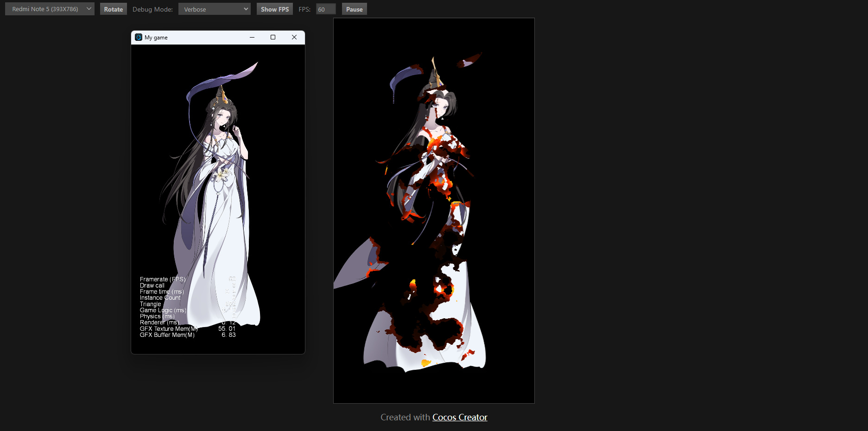
Task: Click the GFX Buffer Mem(M) label
Action: 167,335
